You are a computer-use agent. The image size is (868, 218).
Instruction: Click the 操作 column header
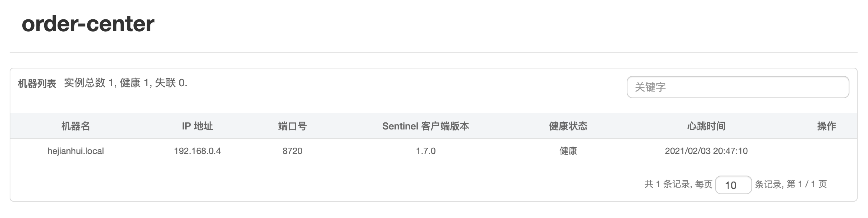point(826,126)
